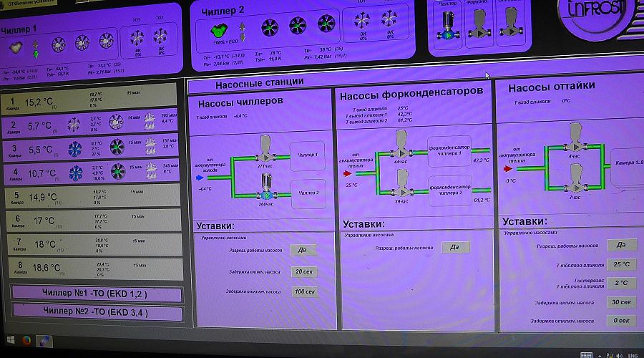Click the defrost pump labeled 4 час
This screenshot has height=358, width=644.
(575, 138)
